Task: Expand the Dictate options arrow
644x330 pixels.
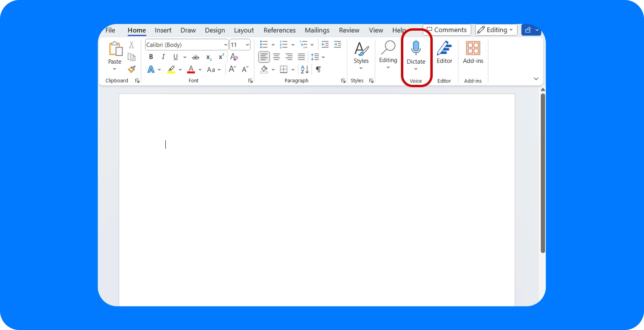Action: pos(416,69)
